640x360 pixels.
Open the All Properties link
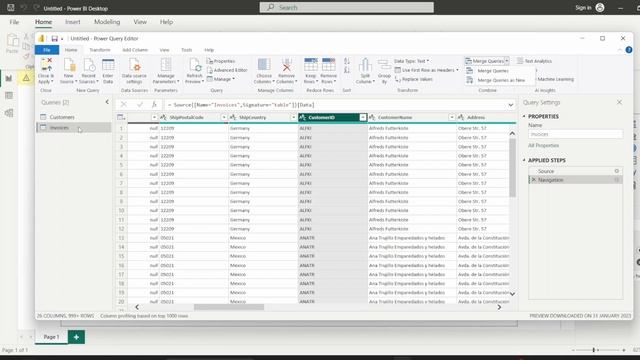pyautogui.click(x=543, y=145)
